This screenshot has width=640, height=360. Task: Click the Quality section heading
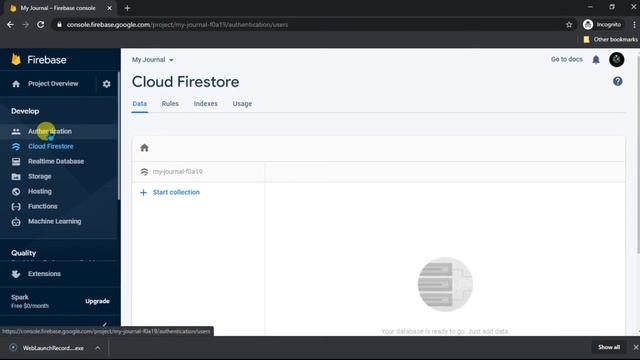click(24, 253)
